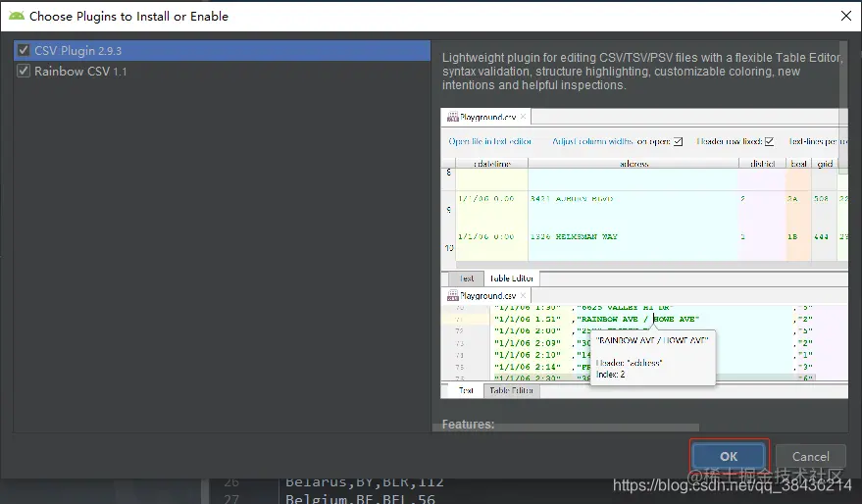The height and width of the screenshot is (504, 862).
Task: Click the horizontal scrollbar under Features
Action: (566, 428)
